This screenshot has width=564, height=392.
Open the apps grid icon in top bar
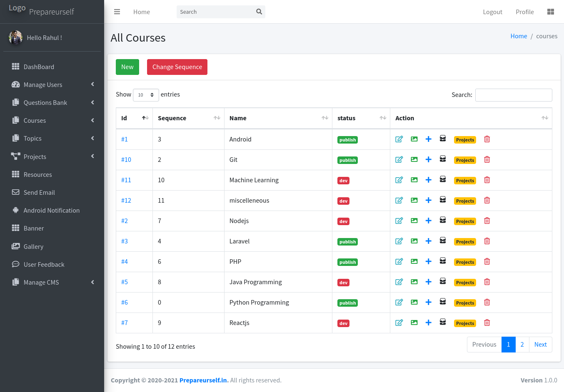click(x=551, y=12)
